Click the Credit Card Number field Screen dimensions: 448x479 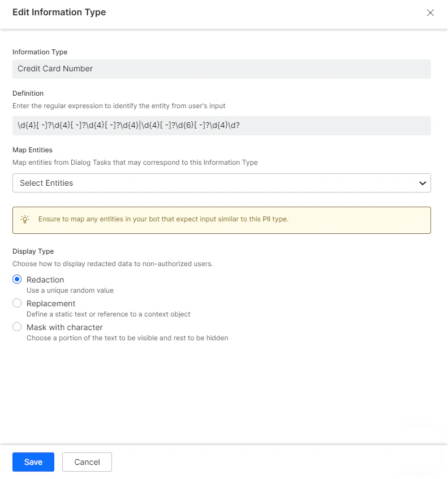(222, 69)
